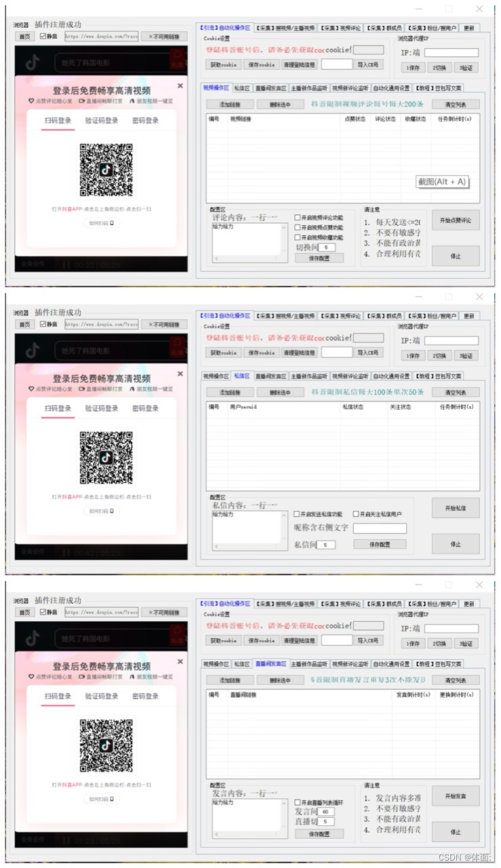Switch to 密码登录 tab in 私信区 window
Screen dimensions: 501x868
pos(146,408)
